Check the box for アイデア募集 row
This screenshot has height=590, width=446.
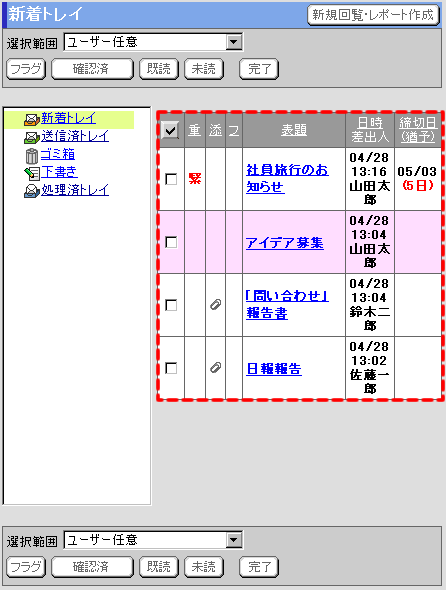(171, 242)
